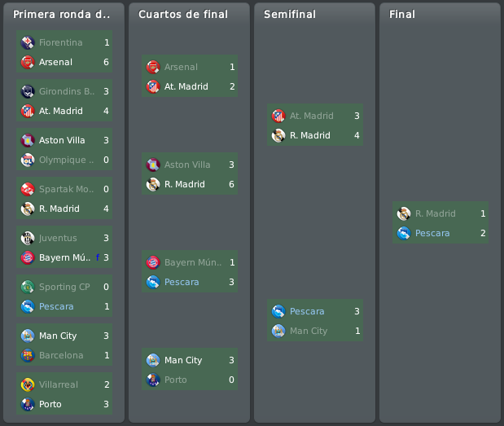Click the 'Semifinal' column heading

point(290,14)
